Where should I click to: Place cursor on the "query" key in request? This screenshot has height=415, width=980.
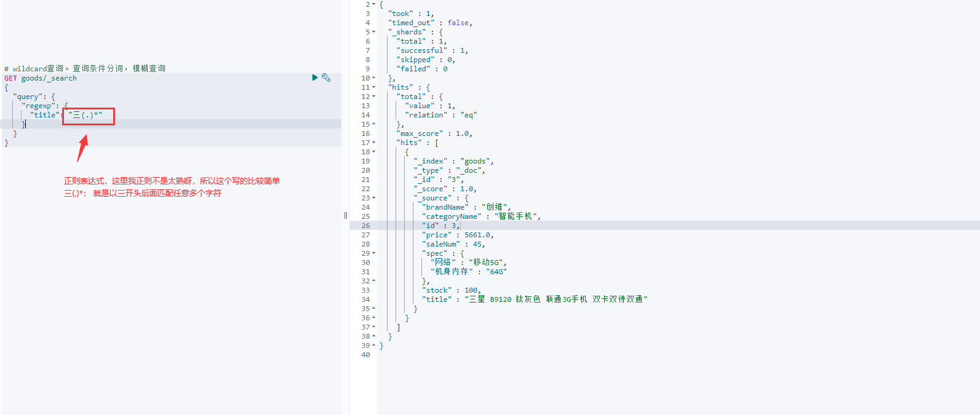click(27, 97)
